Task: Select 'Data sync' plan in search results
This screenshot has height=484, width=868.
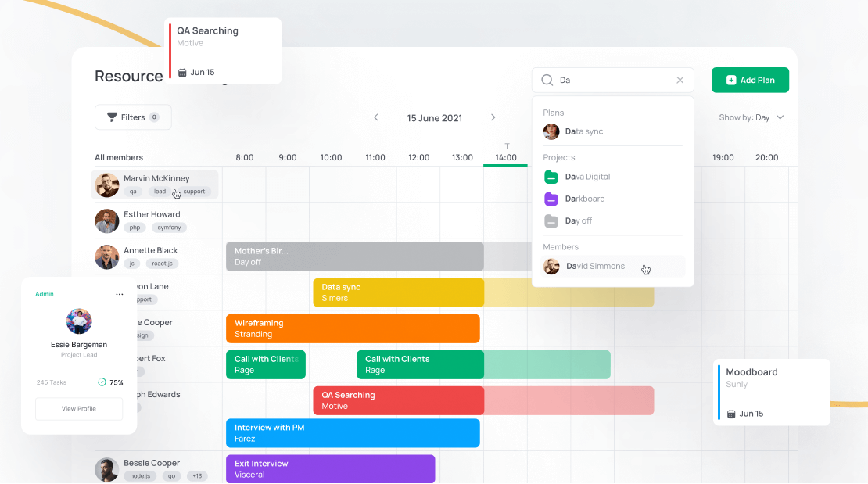Action: tap(612, 131)
